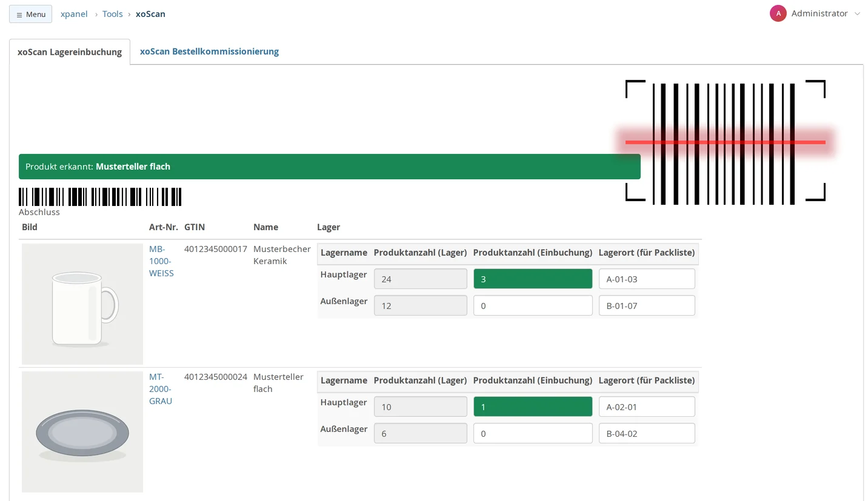
Task: Open article link MB-1000-WEISS
Action: click(x=161, y=261)
